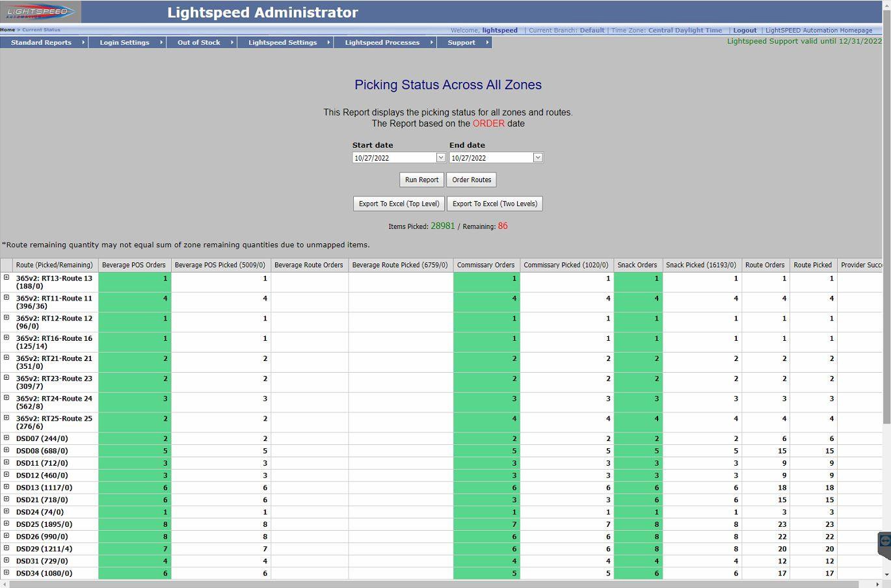Screen dimensions: 891x588
Task: Open the Start date dropdown
Action: click(440, 157)
